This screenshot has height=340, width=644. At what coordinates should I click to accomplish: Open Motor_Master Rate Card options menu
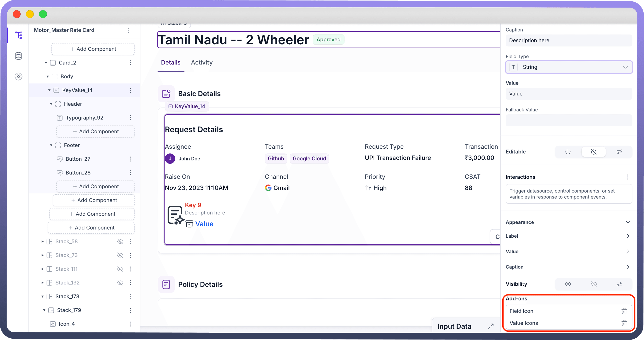point(129,30)
